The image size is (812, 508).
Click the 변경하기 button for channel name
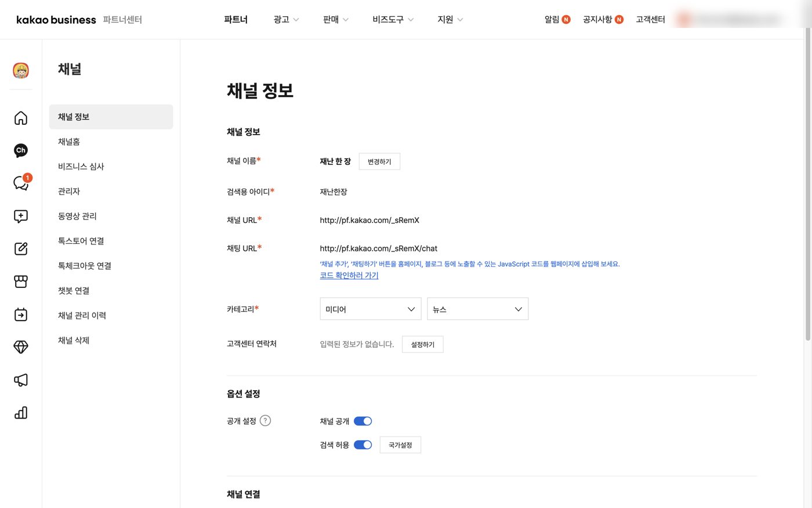click(379, 161)
